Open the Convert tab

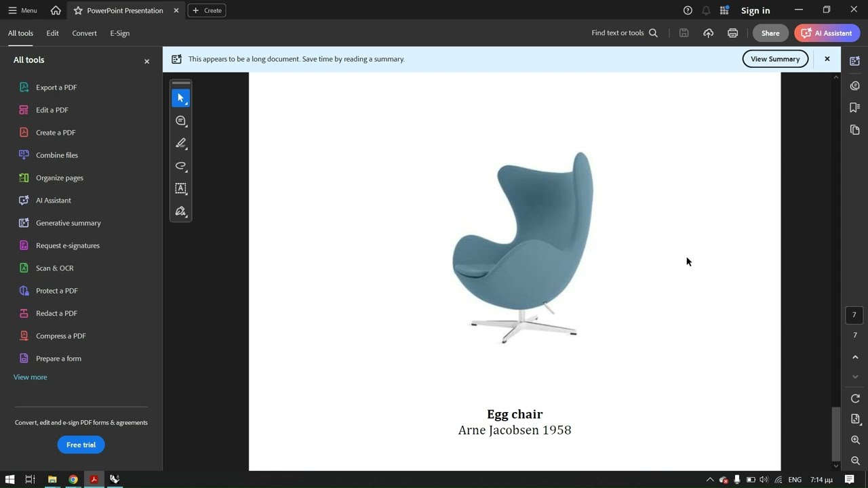tap(84, 33)
